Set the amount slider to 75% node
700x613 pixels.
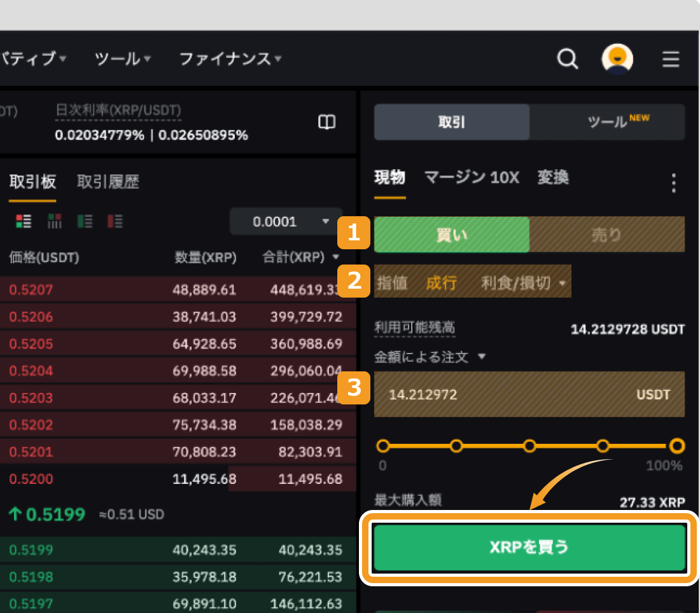(x=603, y=446)
